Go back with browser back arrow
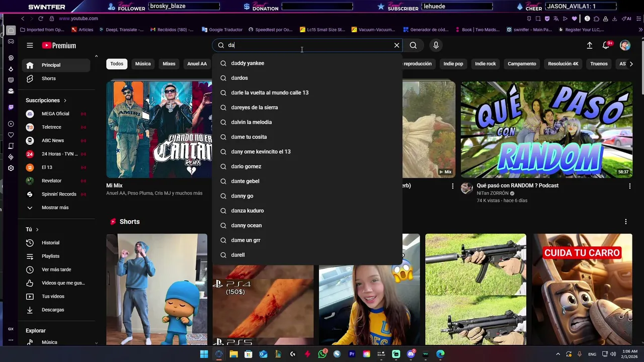 tap(23, 19)
